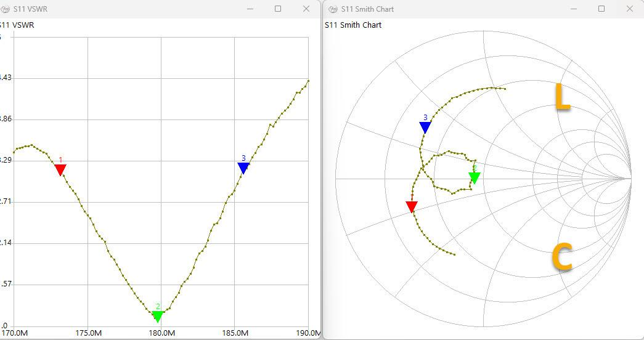The width and height of the screenshot is (644, 340).
Task: Select blue marker 3 on VSWR plot
Action: pos(243,168)
